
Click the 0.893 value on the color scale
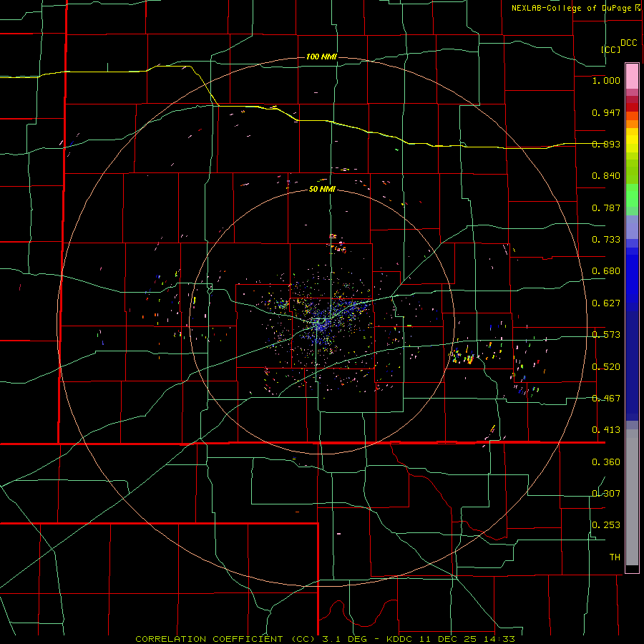click(606, 144)
